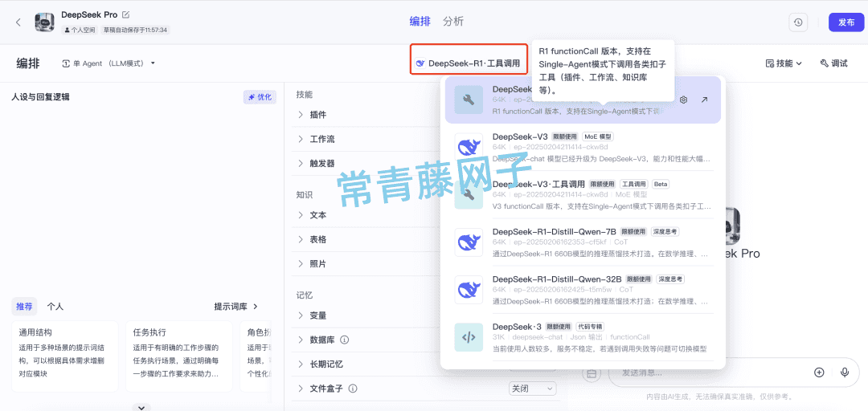868x411 pixels.
Task: Click the info icon next to 数据库
Action: (344, 339)
